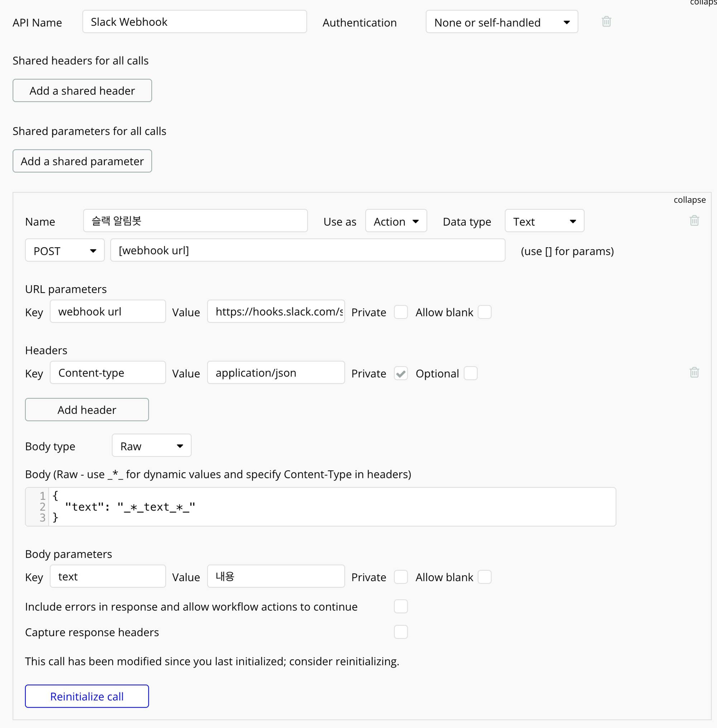Click Add a shared parameter button
The height and width of the screenshot is (728, 717).
[x=82, y=162]
